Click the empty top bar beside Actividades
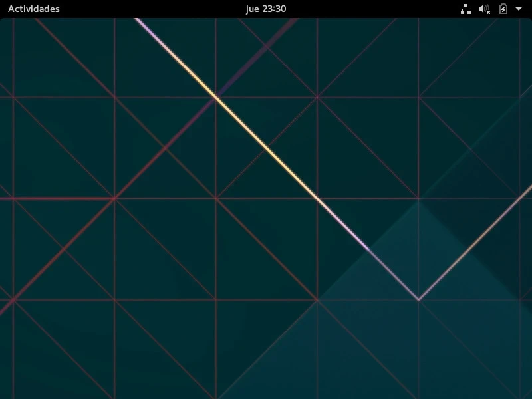Screen dimensions: 532x399 [x=133, y=9]
